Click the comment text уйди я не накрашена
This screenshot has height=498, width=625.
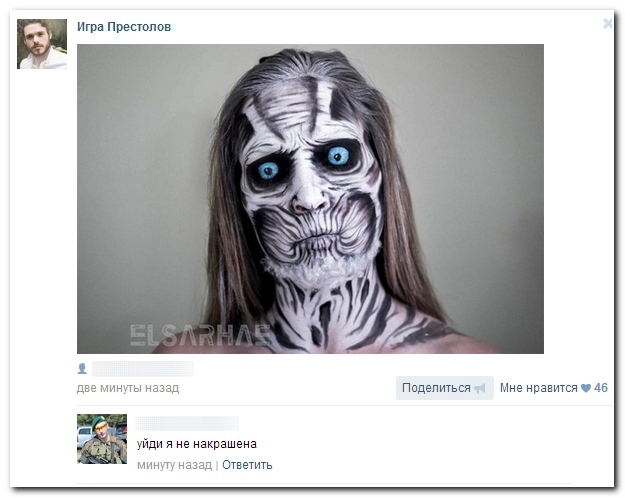197,444
